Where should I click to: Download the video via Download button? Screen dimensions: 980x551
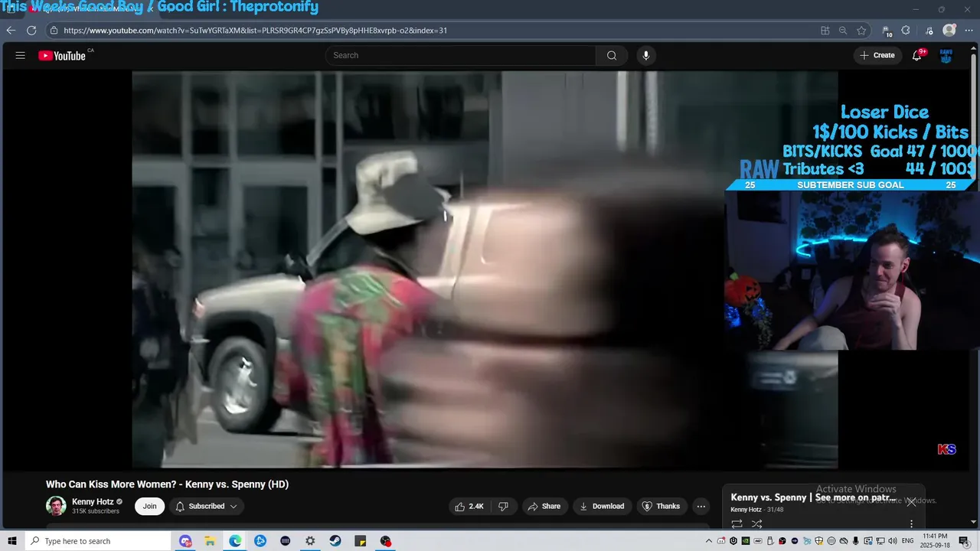point(601,506)
